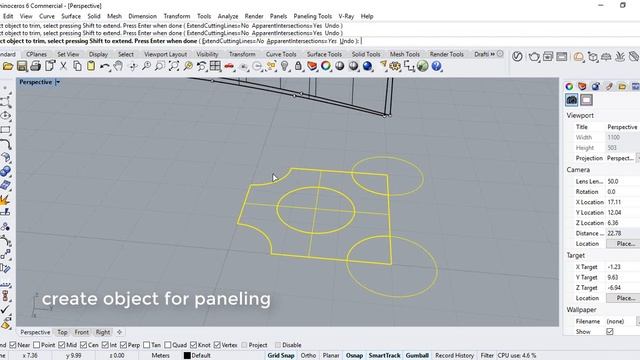Click the Wallpaper Filename field
Screen dimensions: 640x360
coord(620,321)
